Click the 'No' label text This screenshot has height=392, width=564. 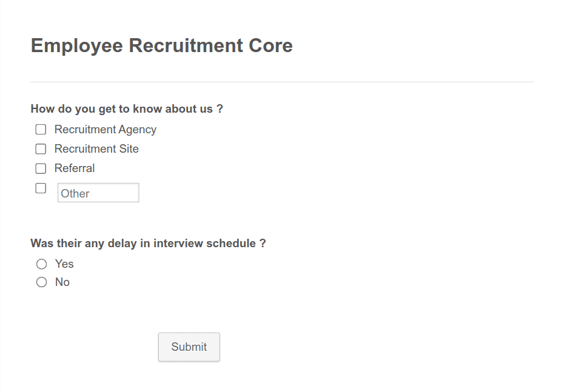[x=62, y=282]
